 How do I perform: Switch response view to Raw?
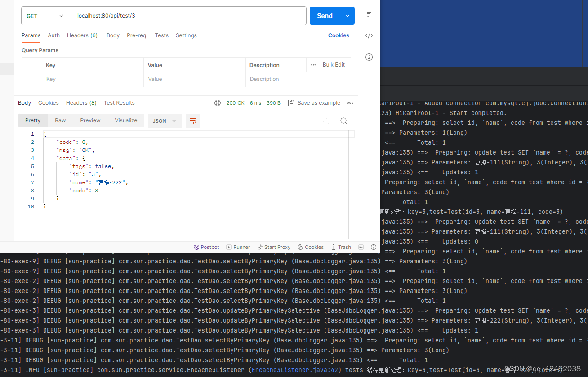[x=60, y=120]
